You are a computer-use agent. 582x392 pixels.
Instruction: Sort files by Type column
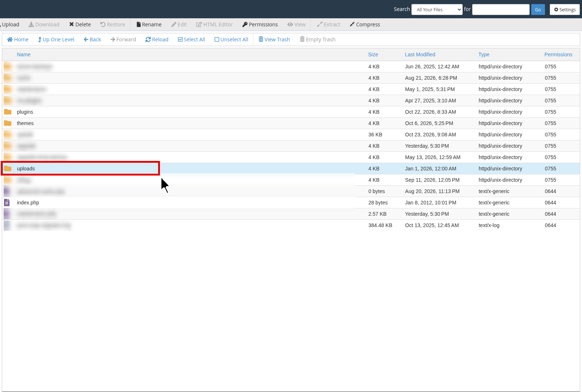484,54
